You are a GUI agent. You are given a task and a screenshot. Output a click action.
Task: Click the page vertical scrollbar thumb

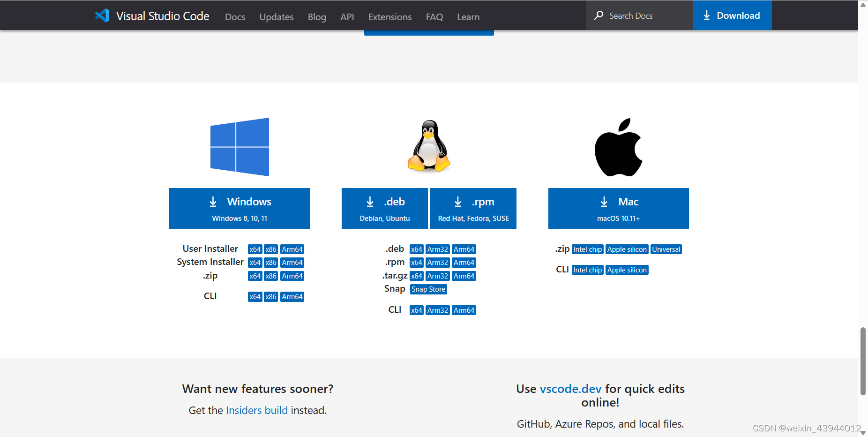pos(863,361)
